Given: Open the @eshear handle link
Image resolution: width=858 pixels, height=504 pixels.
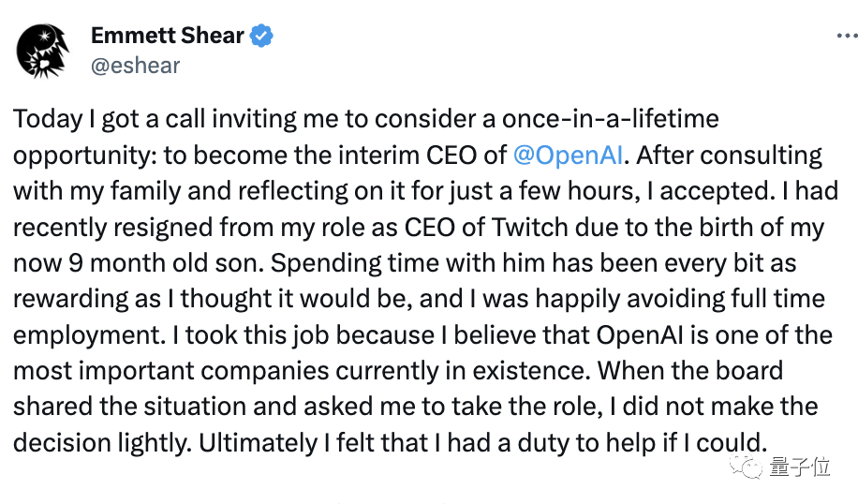Looking at the screenshot, I should pos(135,65).
